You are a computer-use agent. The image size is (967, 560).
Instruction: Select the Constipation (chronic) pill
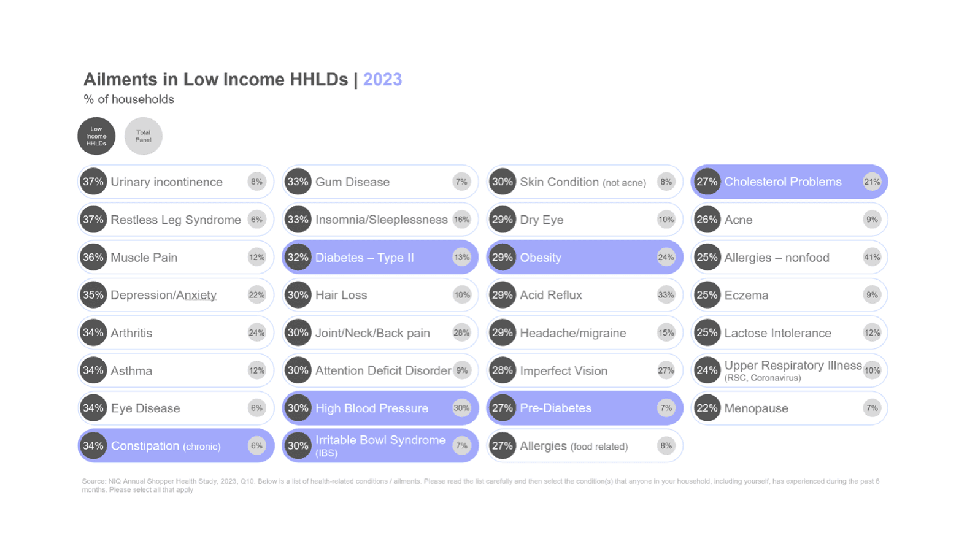[175, 446]
